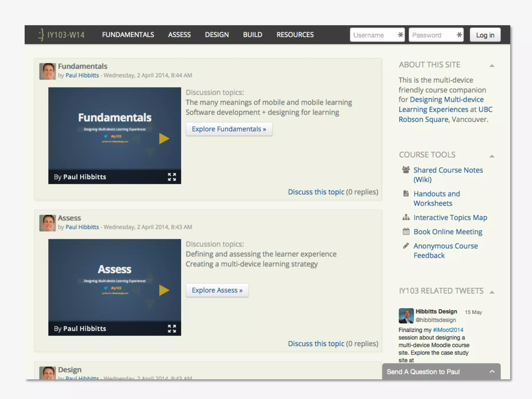Click the Interactive Topics Map sitemap icon
The width and height of the screenshot is (532, 399).
[x=406, y=217]
